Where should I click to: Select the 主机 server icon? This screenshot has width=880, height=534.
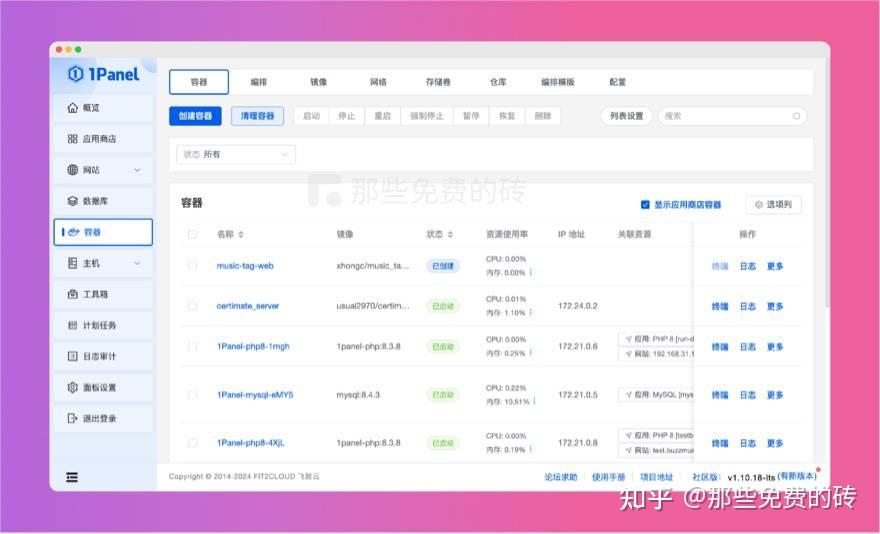point(72,263)
